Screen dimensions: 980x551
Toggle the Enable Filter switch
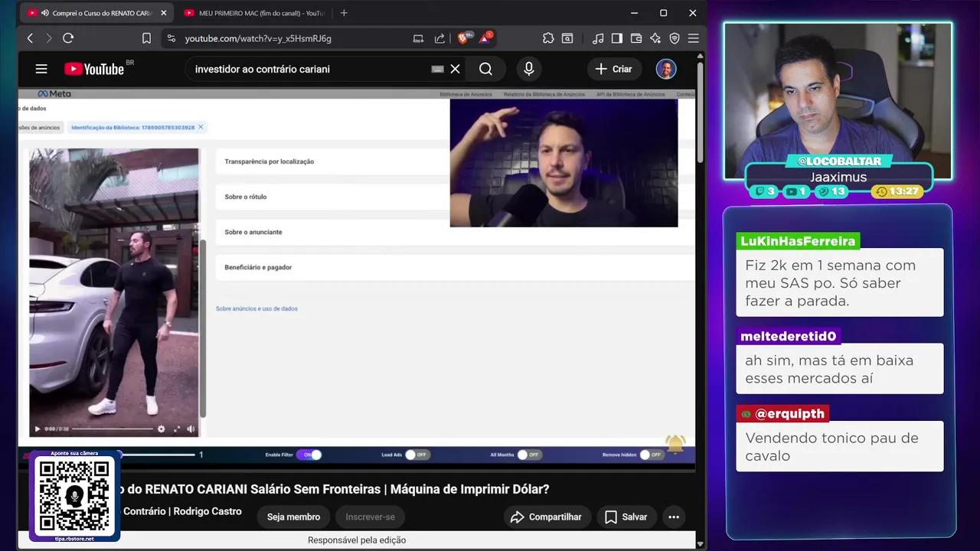click(309, 455)
